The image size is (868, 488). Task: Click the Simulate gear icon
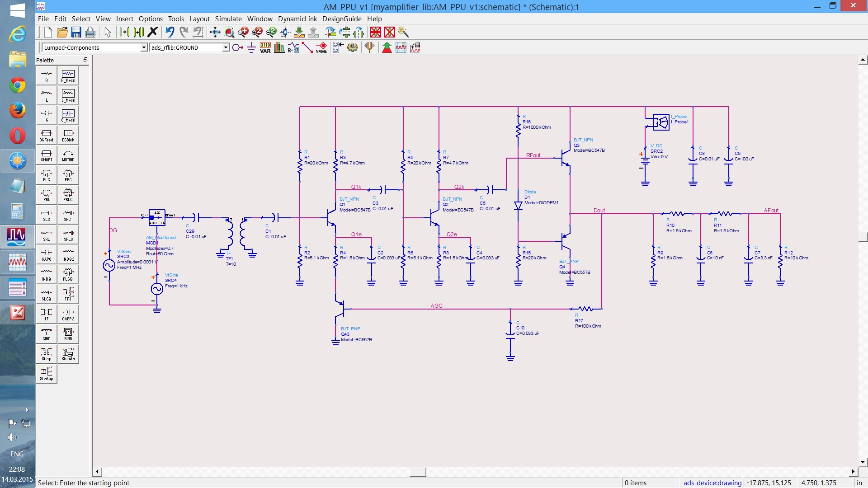pyautogui.click(x=353, y=47)
